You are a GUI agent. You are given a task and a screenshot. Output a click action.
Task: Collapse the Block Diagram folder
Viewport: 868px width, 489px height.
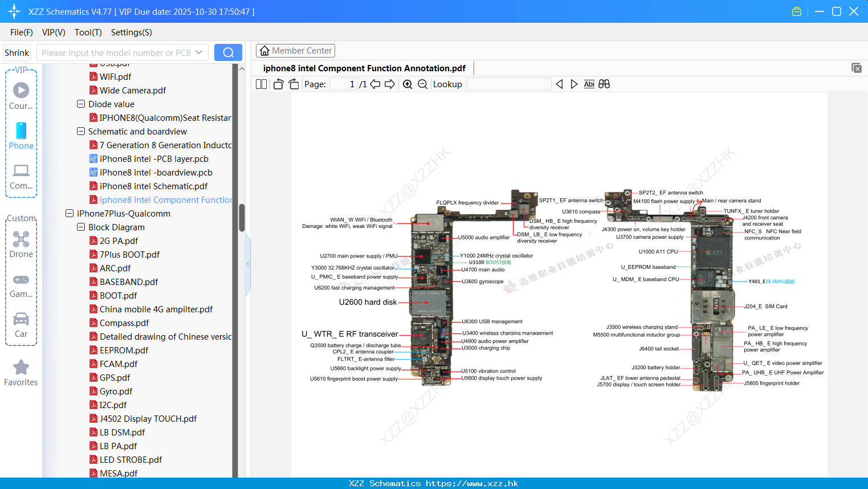(x=81, y=227)
